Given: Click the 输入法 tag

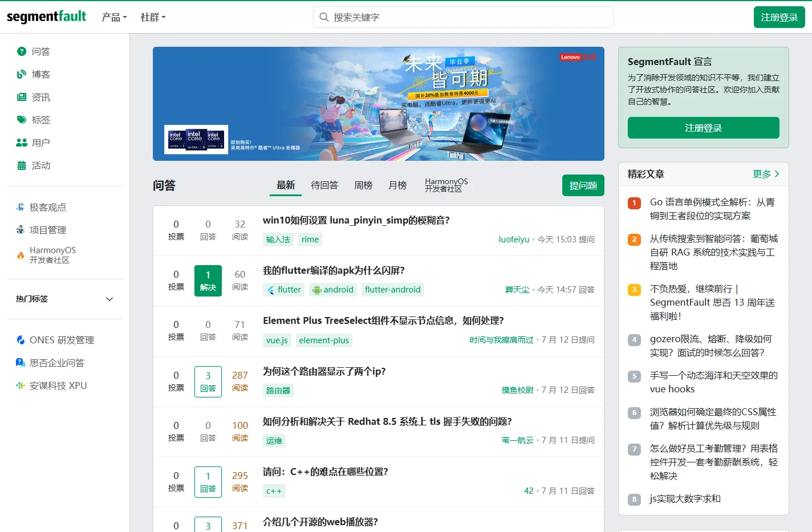Looking at the screenshot, I should click(278, 239).
